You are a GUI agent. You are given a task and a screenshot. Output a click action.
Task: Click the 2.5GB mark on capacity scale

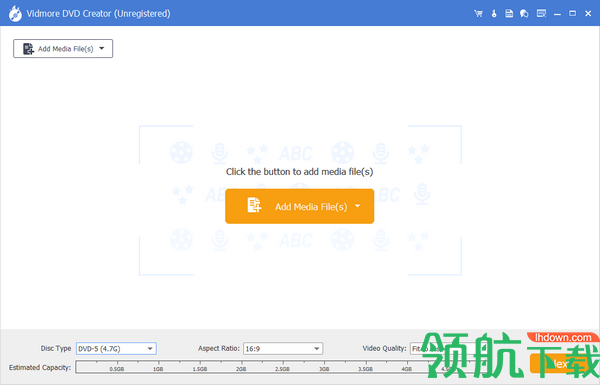(282, 369)
